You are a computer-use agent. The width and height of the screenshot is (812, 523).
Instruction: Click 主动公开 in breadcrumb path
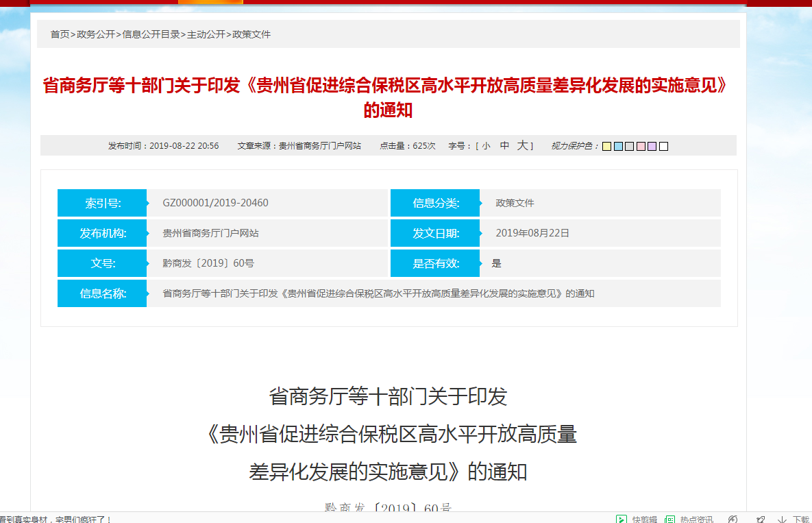click(x=206, y=34)
